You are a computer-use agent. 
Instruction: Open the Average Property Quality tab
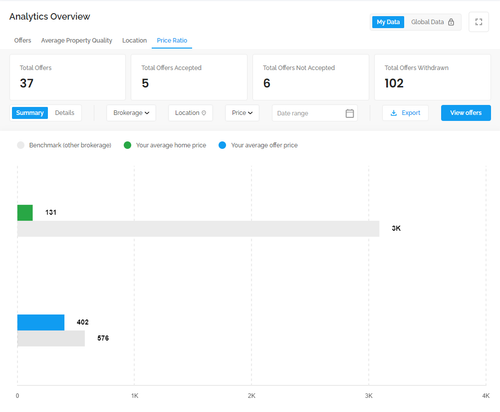point(76,40)
